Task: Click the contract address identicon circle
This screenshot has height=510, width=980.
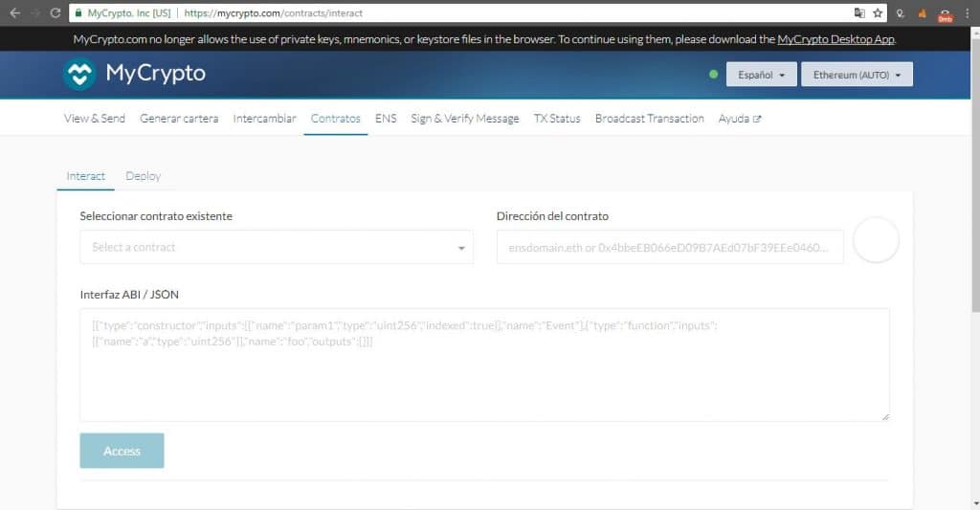Action: [876, 240]
